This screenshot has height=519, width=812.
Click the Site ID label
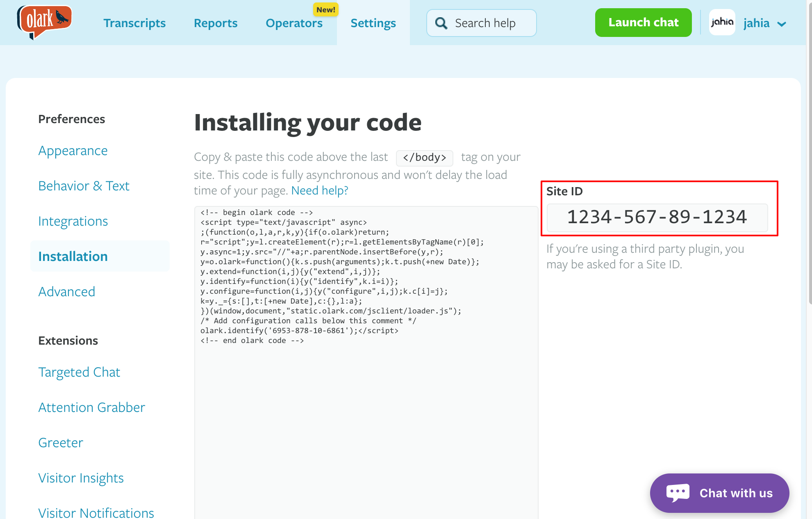coord(564,191)
